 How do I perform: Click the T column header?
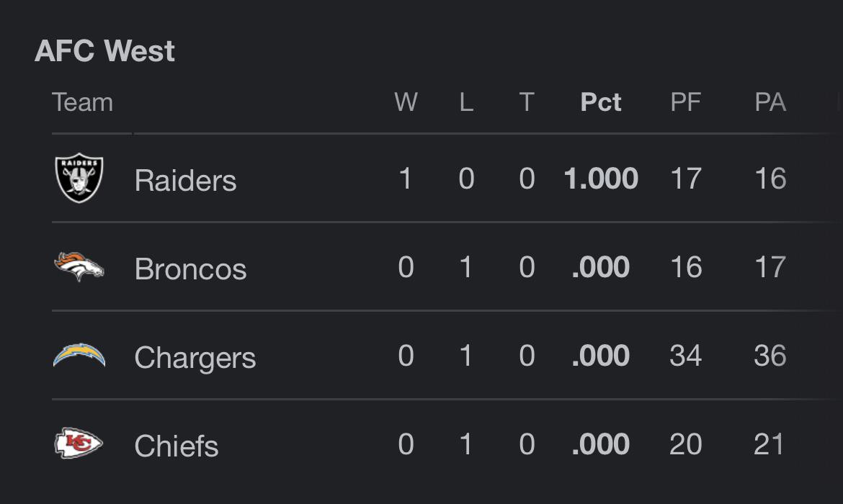click(527, 102)
